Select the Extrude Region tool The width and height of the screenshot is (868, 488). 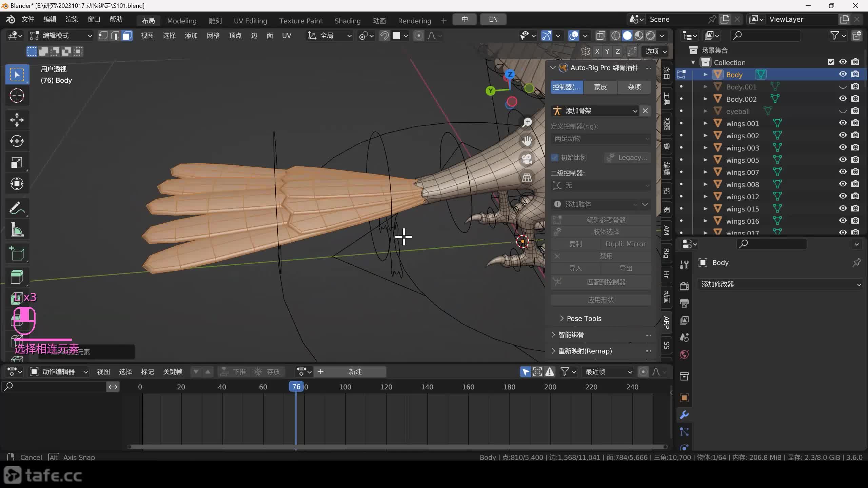[17, 277]
